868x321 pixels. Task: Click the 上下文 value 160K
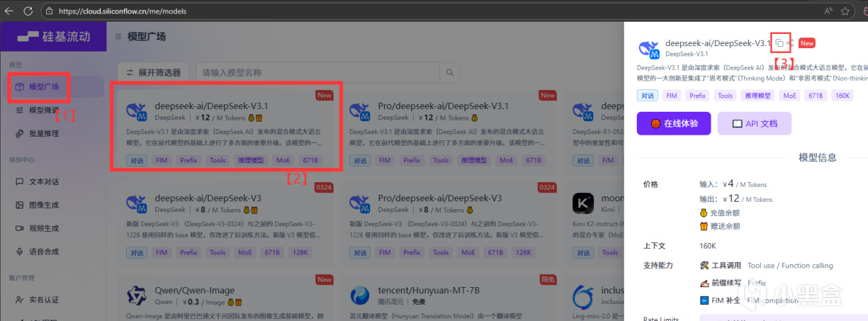pos(708,245)
